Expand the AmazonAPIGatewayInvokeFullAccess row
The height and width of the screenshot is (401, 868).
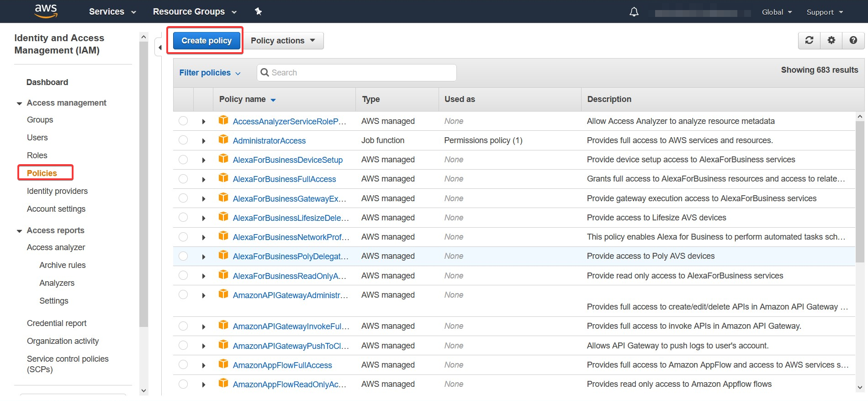coord(204,326)
